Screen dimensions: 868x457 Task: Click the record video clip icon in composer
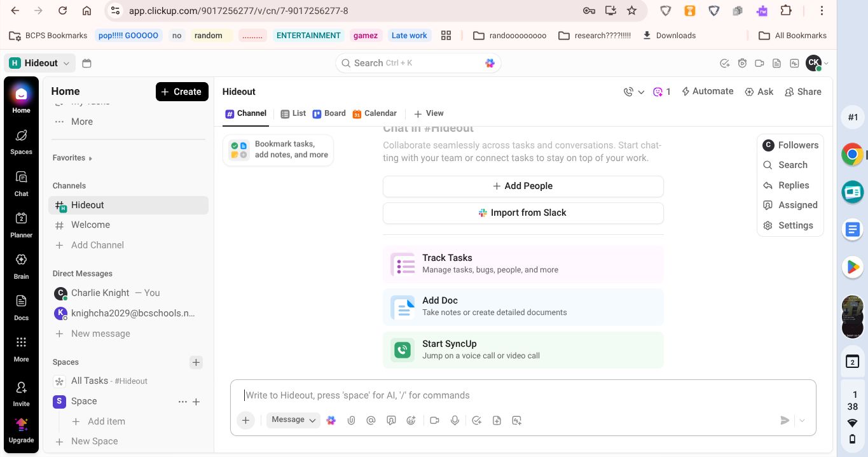pos(434,420)
